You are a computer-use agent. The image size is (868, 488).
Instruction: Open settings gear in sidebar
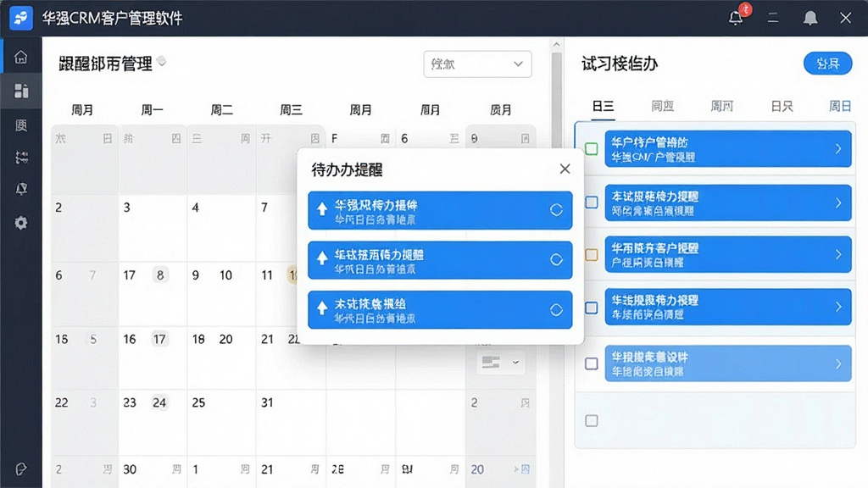click(x=21, y=223)
